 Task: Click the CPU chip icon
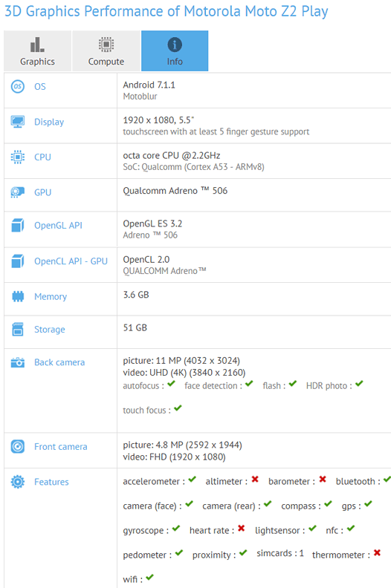click(x=18, y=157)
